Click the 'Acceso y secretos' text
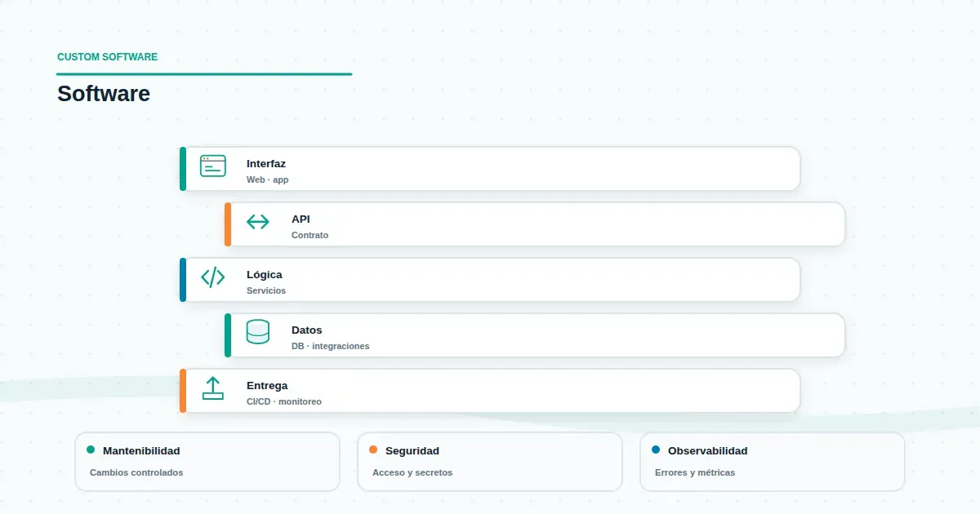Screen dimensions: 980x514 tap(412, 472)
